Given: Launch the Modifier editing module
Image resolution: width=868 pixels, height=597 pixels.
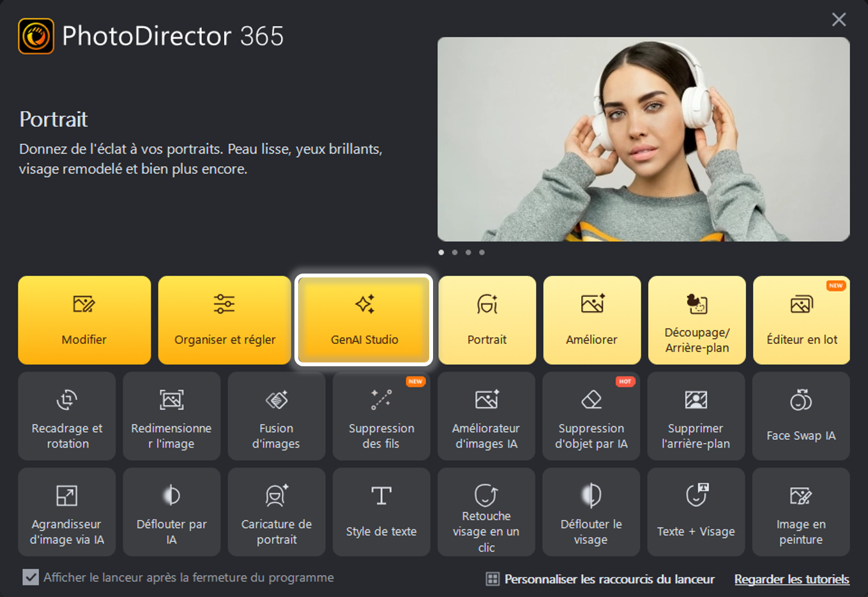Looking at the screenshot, I should [x=84, y=320].
